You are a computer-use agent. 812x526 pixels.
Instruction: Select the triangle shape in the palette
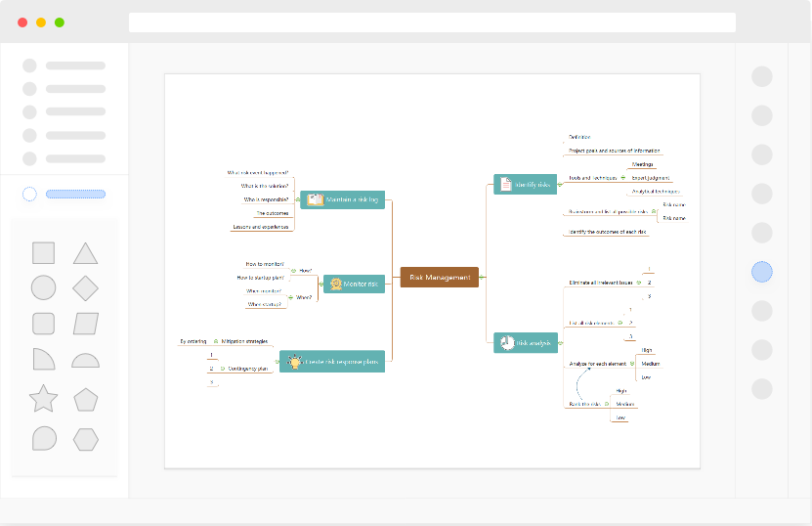point(86,253)
